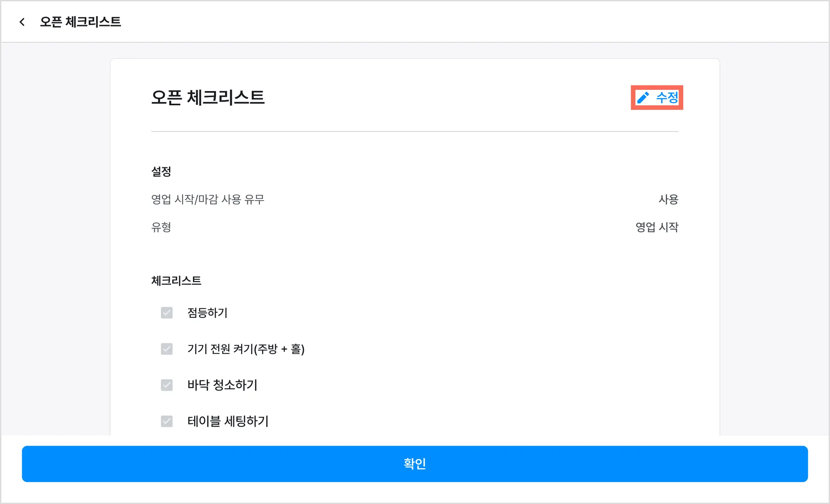Click the 테이블 세팅하기 item label
The width and height of the screenshot is (830, 504).
pos(228,421)
